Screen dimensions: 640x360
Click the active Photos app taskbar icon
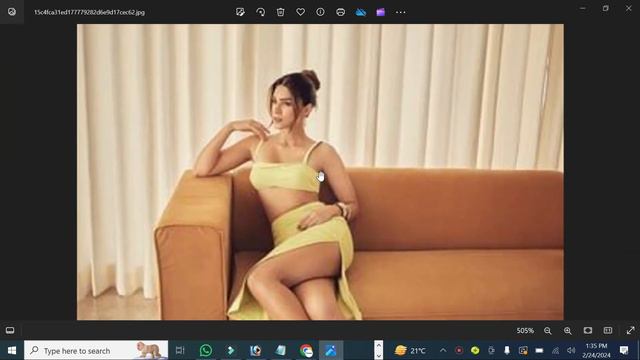[331, 350]
